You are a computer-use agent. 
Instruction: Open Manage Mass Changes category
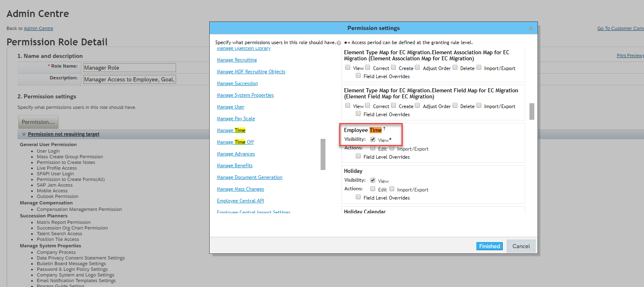tap(240, 189)
